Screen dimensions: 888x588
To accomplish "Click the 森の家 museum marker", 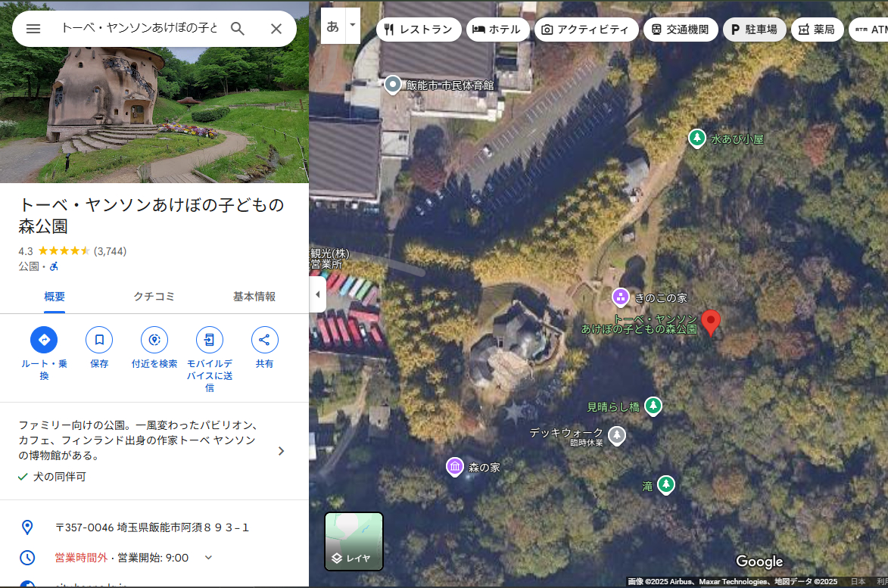I will 455,467.
